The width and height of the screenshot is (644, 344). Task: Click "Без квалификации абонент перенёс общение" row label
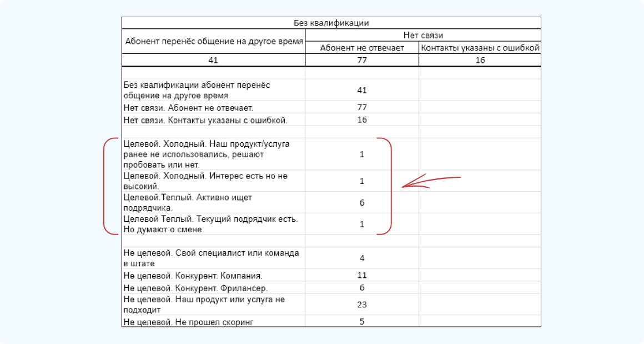[197, 90]
